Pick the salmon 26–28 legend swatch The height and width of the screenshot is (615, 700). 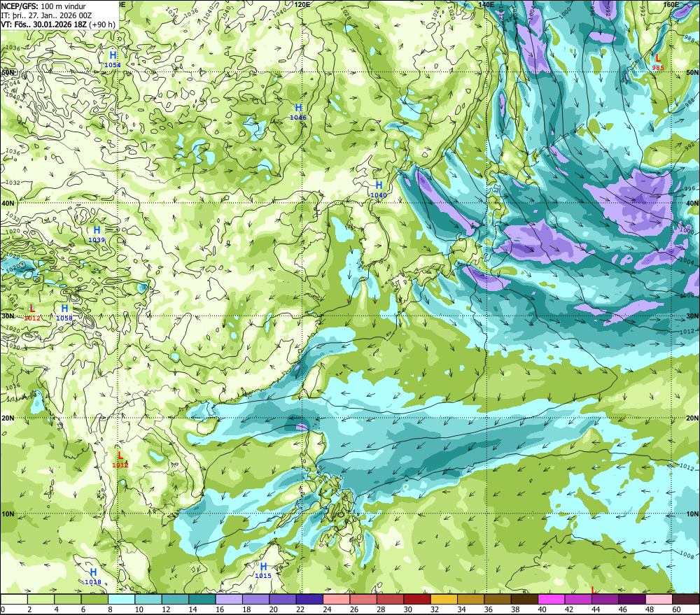tap(363, 599)
